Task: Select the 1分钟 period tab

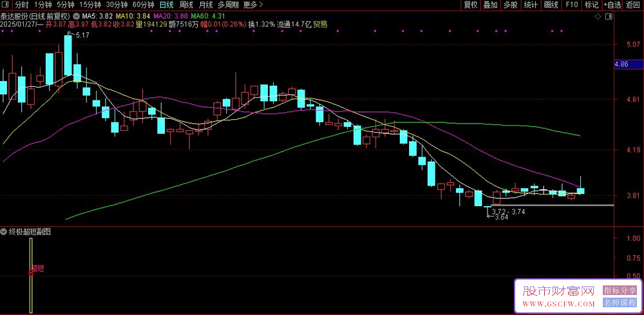Action: pos(42,5)
